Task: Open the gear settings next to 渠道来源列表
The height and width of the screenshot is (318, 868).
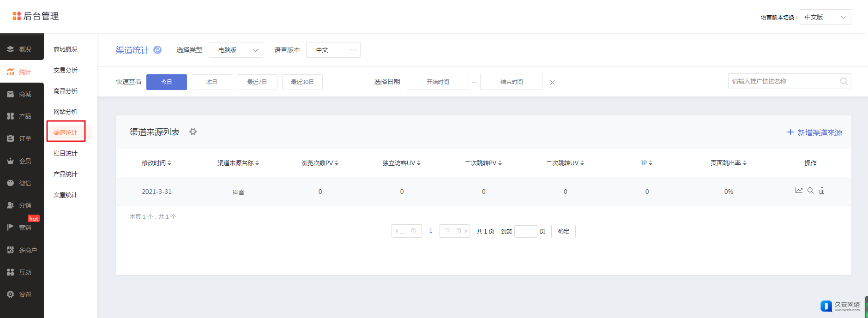Action: (193, 132)
